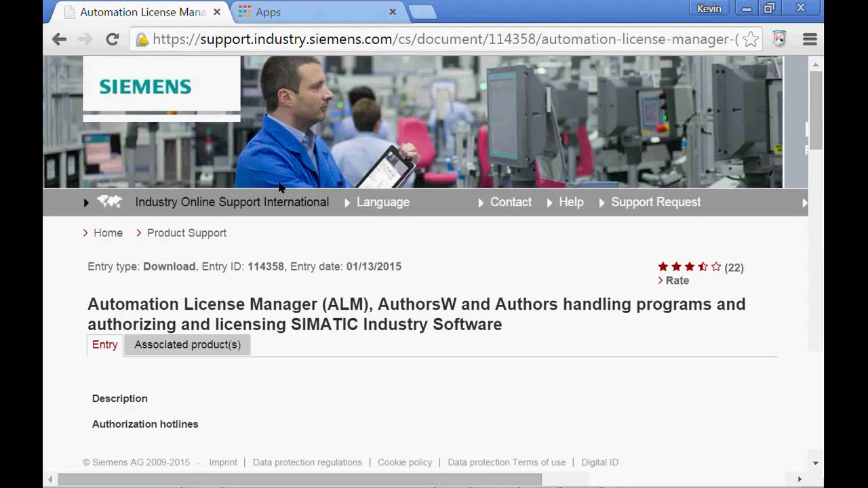Open Support Request link

[x=656, y=202]
